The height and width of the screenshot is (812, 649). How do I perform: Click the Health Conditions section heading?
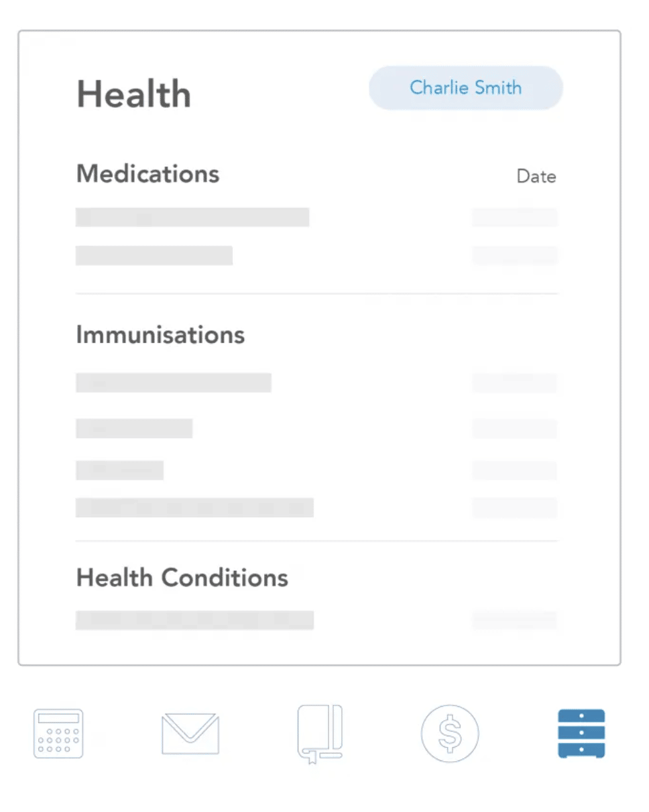coord(182,578)
